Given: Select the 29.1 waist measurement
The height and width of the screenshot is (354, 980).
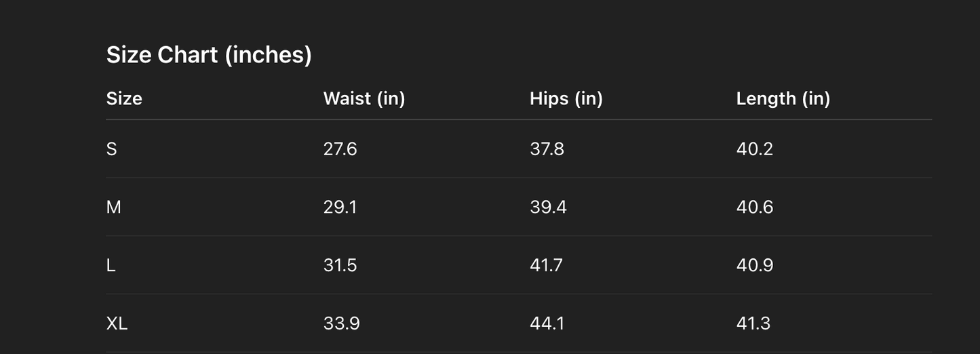Looking at the screenshot, I should point(340,207).
